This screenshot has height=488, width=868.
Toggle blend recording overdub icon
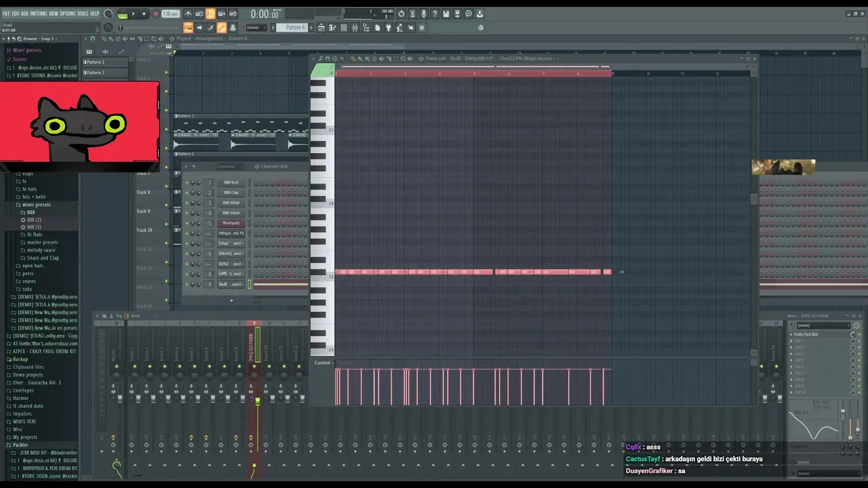click(222, 14)
